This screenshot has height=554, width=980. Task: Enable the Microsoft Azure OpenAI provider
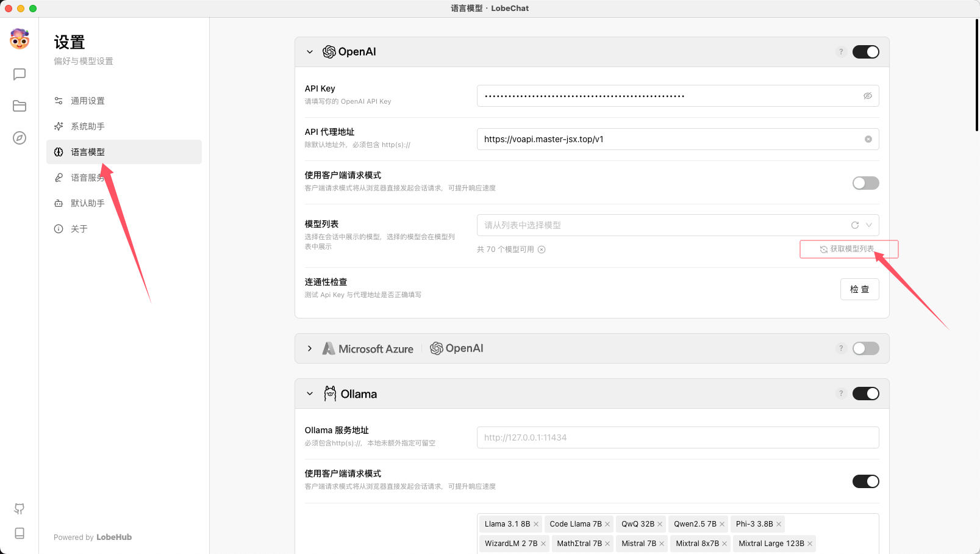(866, 348)
